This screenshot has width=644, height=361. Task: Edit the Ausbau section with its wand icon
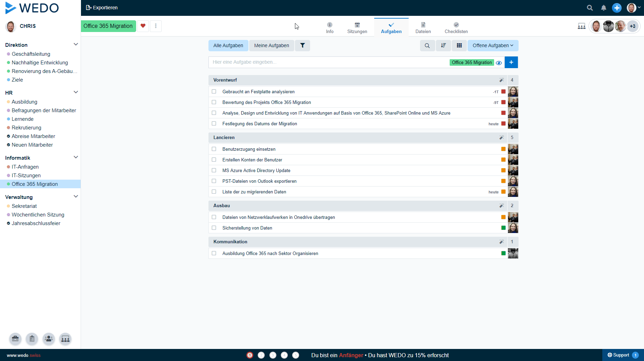tap(501, 205)
